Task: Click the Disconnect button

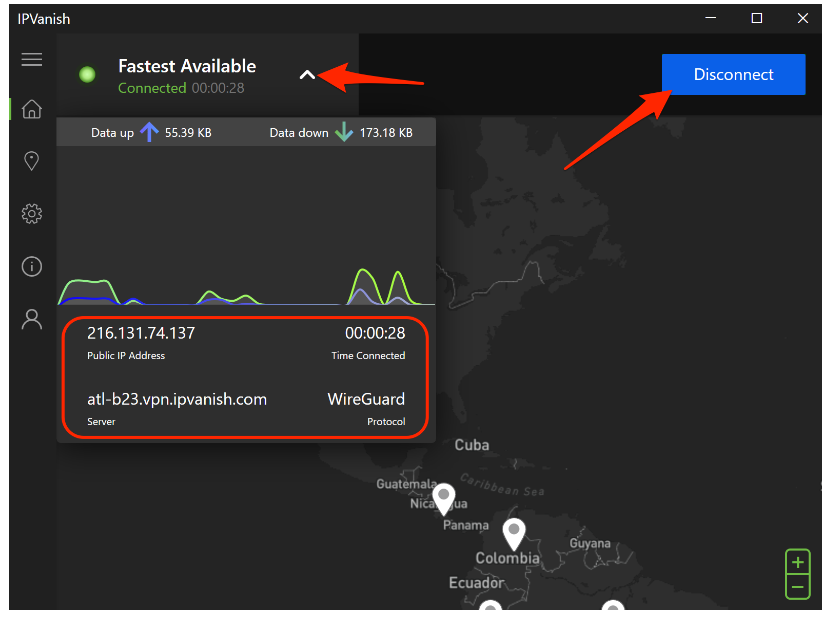Action: [733, 74]
